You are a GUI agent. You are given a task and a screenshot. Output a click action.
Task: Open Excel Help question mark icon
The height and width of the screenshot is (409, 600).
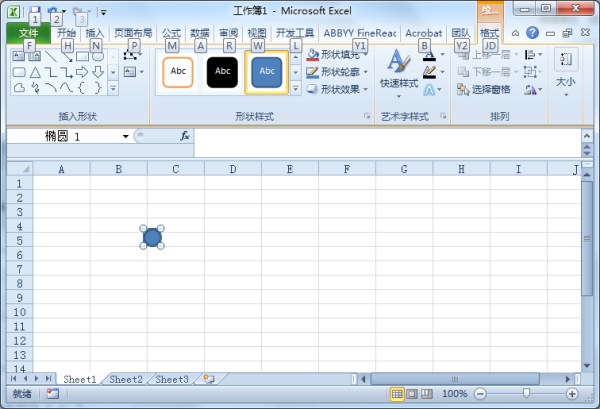pyautogui.click(x=532, y=33)
